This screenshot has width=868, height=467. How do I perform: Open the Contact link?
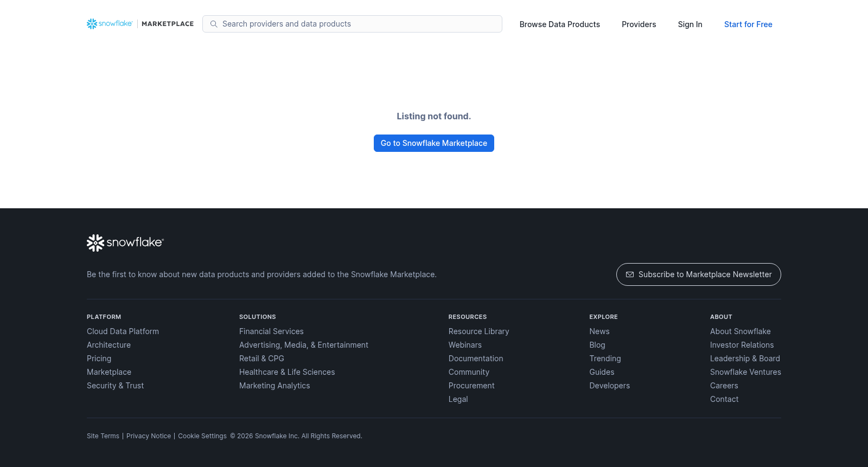tap(724, 399)
